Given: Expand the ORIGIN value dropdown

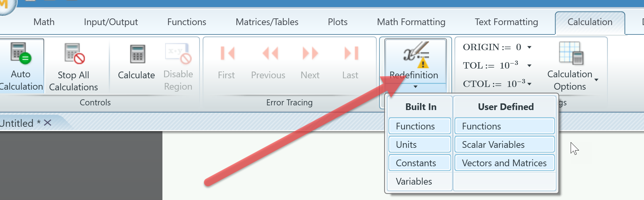Looking at the screenshot, I should tap(529, 47).
